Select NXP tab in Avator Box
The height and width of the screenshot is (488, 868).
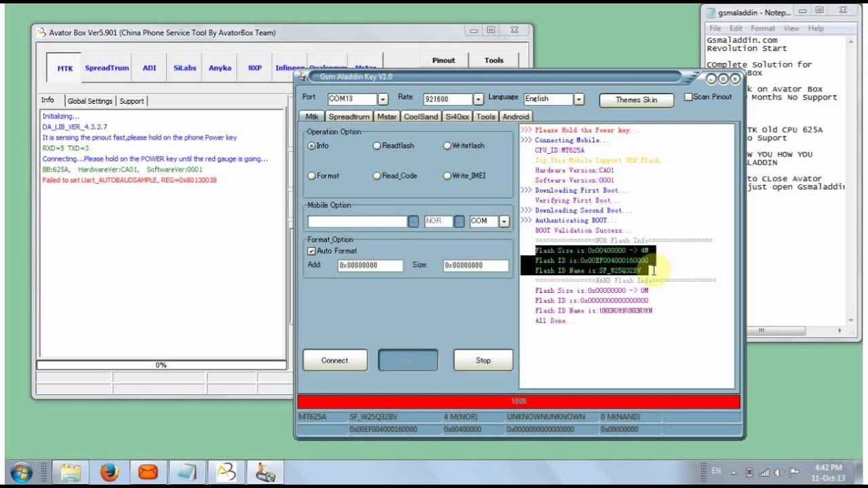pos(255,68)
